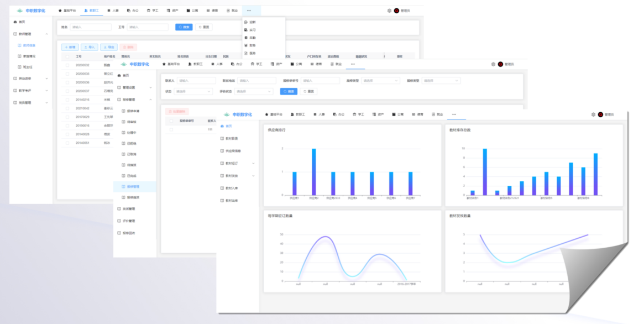Choose the 后勤 icon in the dropdown list
Image resolution: width=644 pixels, height=324 pixels.
245,38
